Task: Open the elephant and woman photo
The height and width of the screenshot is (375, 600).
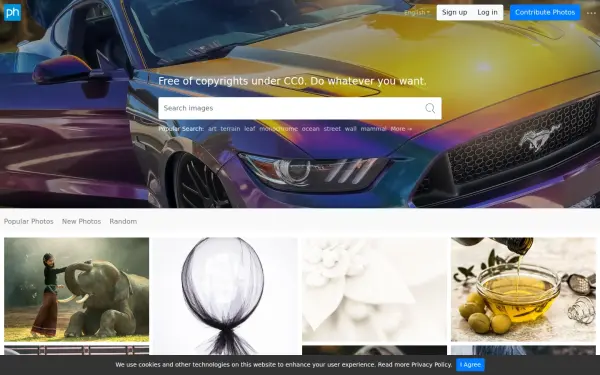Action: (x=77, y=290)
